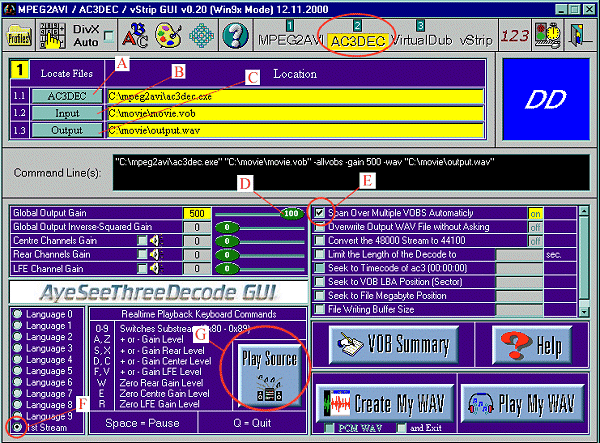
Task: Select the Language 5 radio button
Action: (x=17, y=371)
